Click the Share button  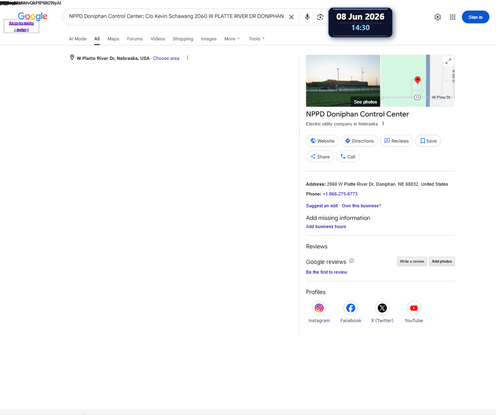[320, 157]
